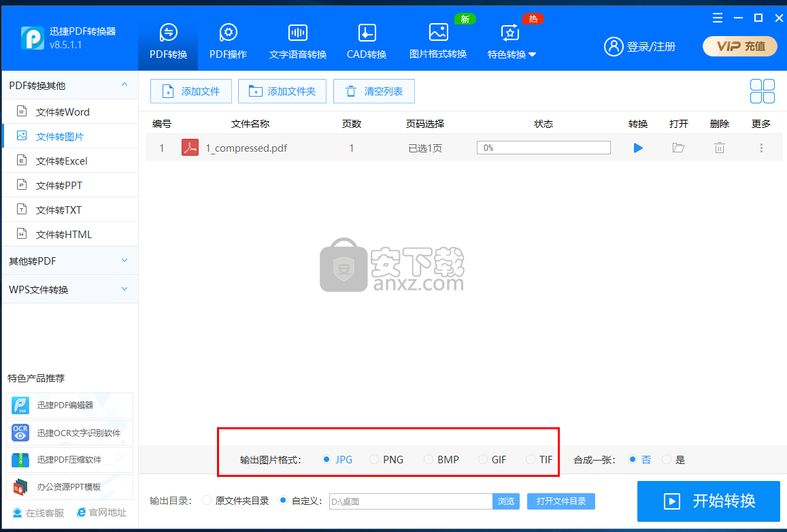The height and width of the screenshot is (532, 787).
Task: Open output folder icon in file row
Action: click(678, 148)
